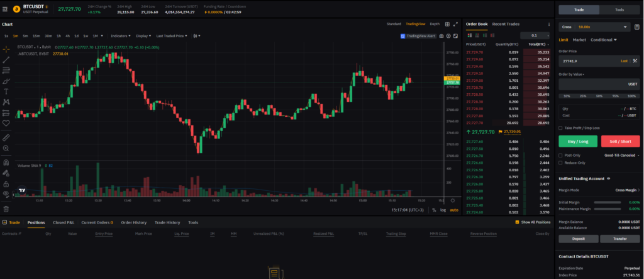Select the brush drawing tool

(6, 81)
